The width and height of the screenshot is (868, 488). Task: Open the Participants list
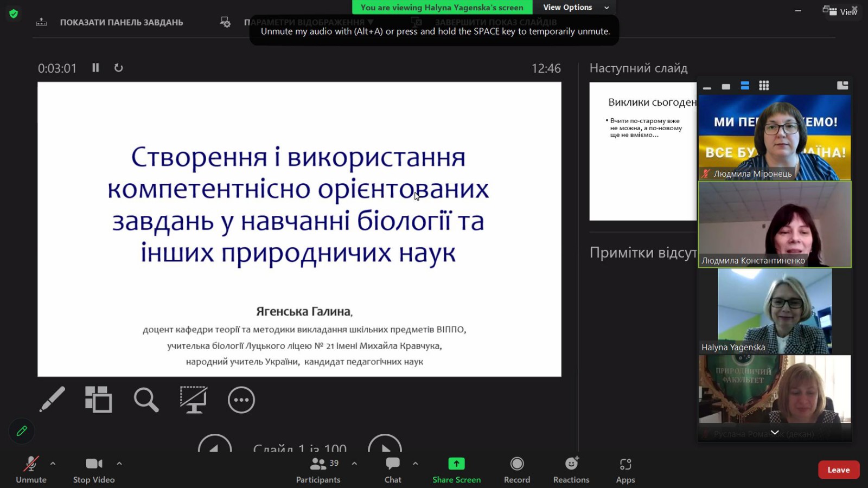pyautogui.click(x=318, y=470)
